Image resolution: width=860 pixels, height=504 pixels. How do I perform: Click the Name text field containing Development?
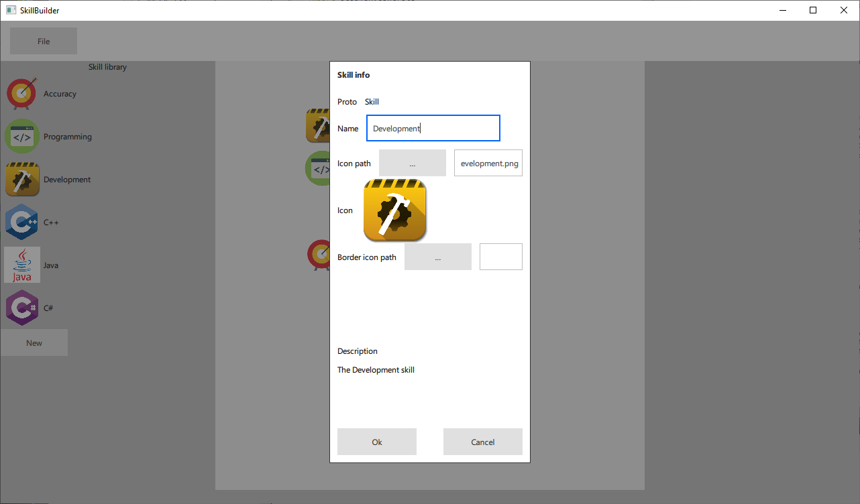point(433,129)
